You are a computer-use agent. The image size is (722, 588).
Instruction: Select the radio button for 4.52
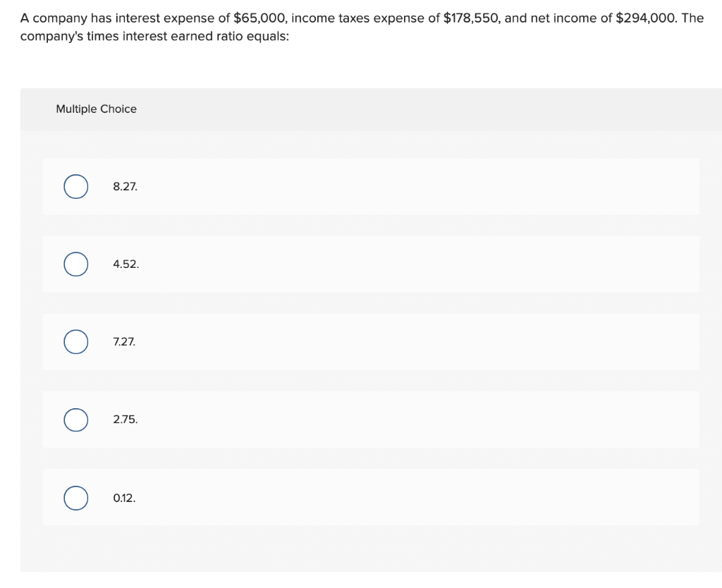[x=75, y=264]
